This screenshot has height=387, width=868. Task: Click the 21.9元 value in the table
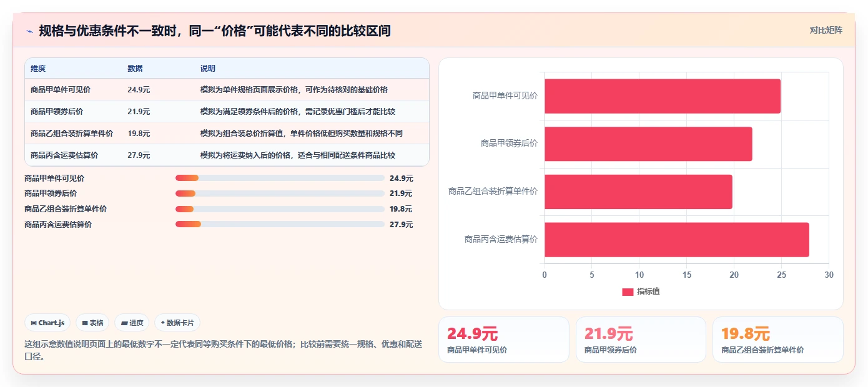coord(139,112)
